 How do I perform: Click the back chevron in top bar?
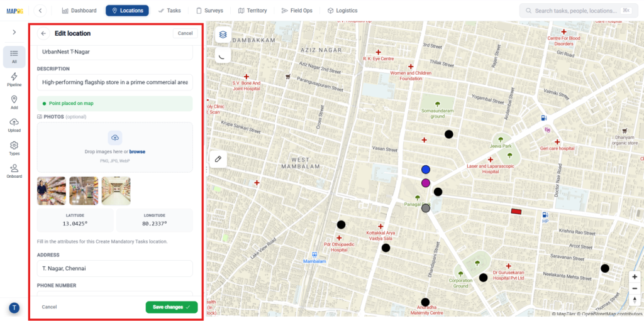click(40, 11)
